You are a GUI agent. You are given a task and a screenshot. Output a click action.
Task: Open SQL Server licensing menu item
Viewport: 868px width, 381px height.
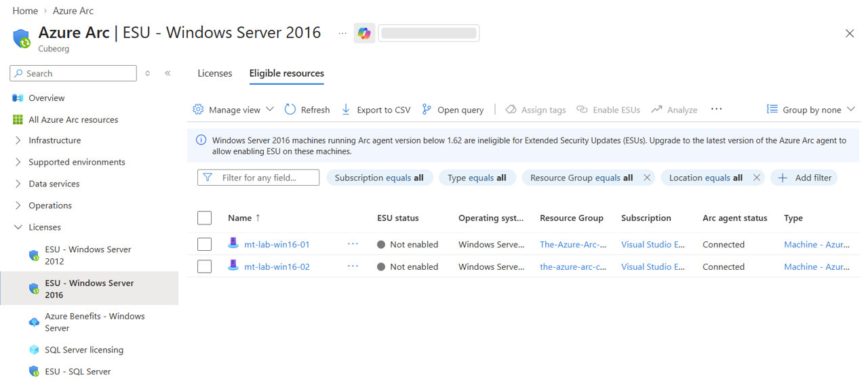[x=84, y=350]
